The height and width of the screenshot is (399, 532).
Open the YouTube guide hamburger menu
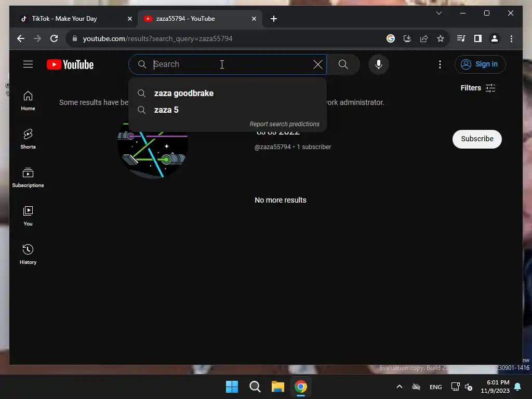coord(28,64)
